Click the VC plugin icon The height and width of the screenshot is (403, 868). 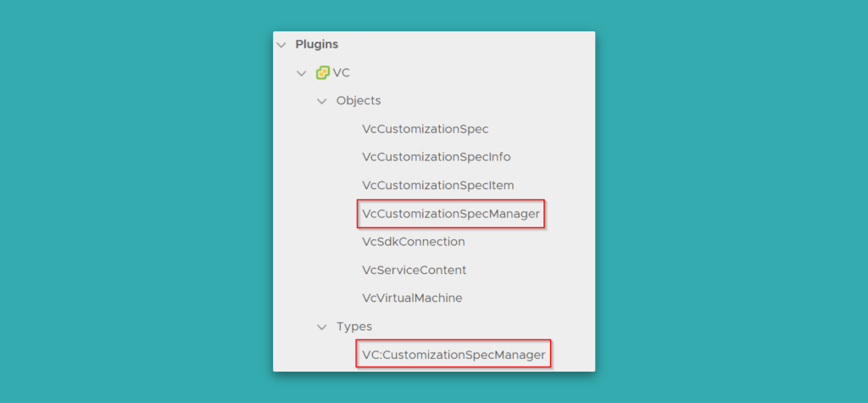(322, 73)
